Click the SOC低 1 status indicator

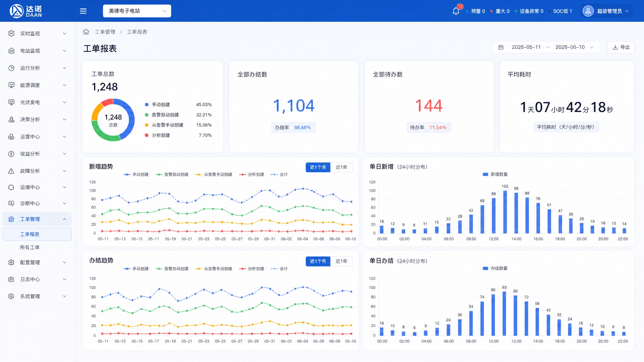point(560,11)
